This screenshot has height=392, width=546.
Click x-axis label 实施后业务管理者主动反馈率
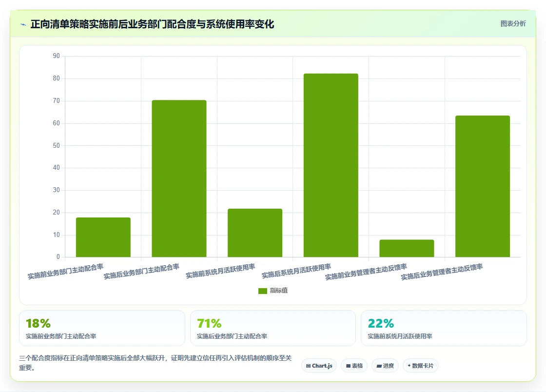(442, 272)
